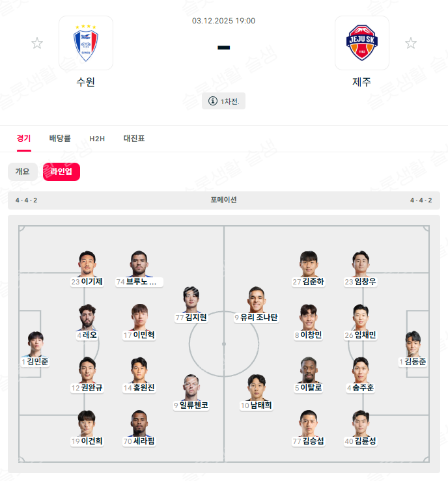Select the 경기 tab
The height and width of the screenshot is (481, 448).
24,139
